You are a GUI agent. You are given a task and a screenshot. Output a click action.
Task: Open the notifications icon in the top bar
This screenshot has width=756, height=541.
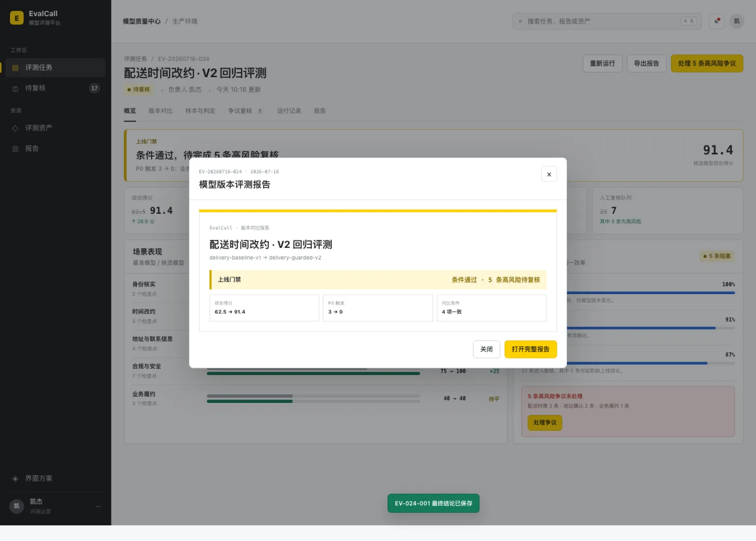(717, 21)
